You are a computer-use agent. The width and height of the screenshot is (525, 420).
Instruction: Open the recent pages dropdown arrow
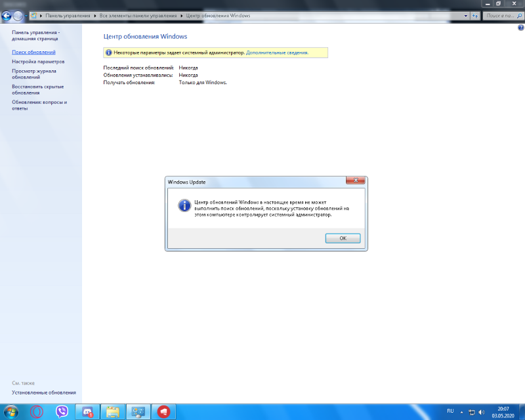point(26,16)
